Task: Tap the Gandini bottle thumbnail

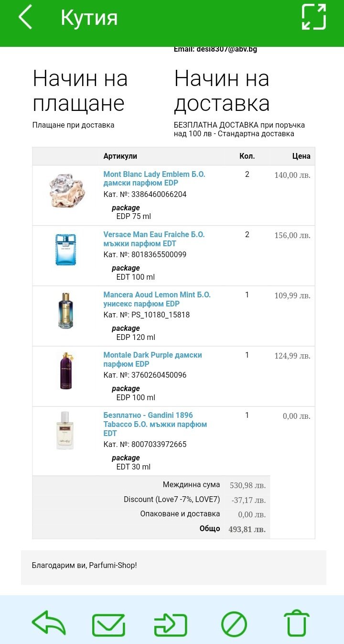Action: click(x=65, y=430)
